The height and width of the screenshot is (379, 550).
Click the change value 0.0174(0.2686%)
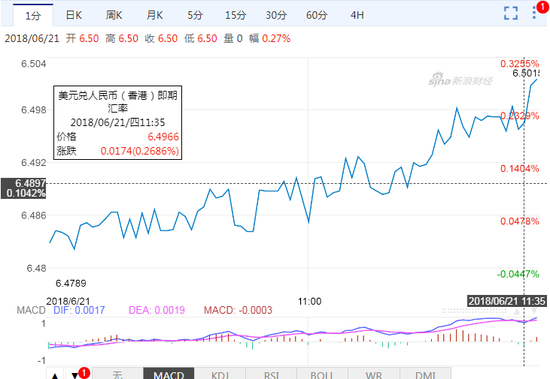[140, 151]
